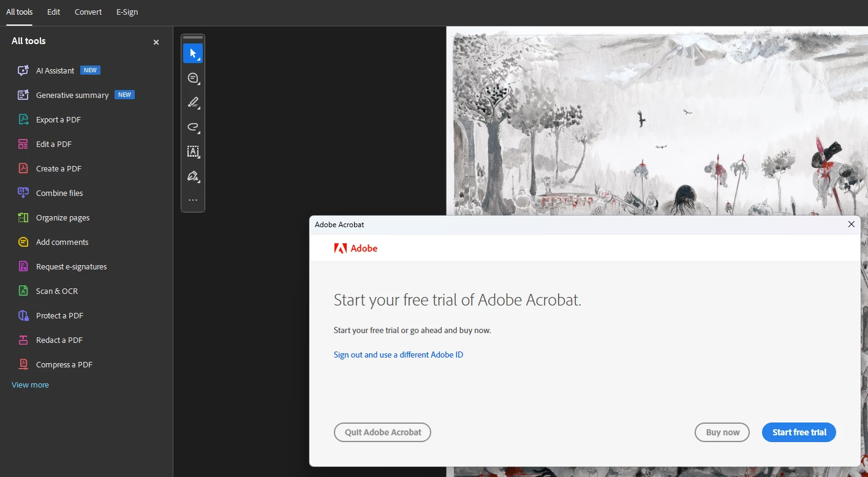Select the freehand draw loop tool
The width and height of the screenshot is (868, 477).
pyautogui.click(x=193, y=127)
